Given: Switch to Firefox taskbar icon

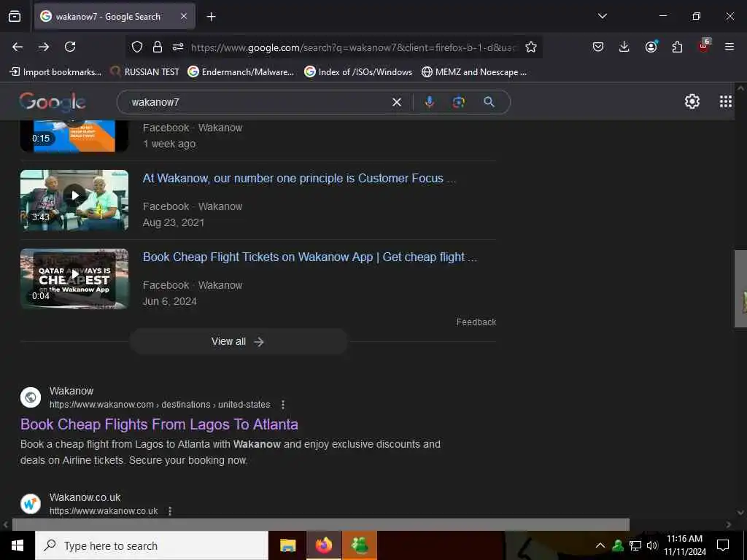Looking at the screenshot, I should [323, 545].
